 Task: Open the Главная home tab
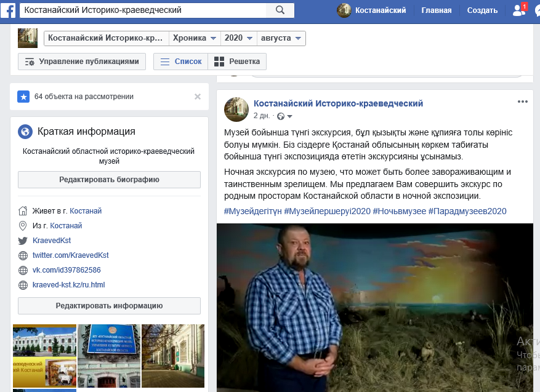(437, 10)
